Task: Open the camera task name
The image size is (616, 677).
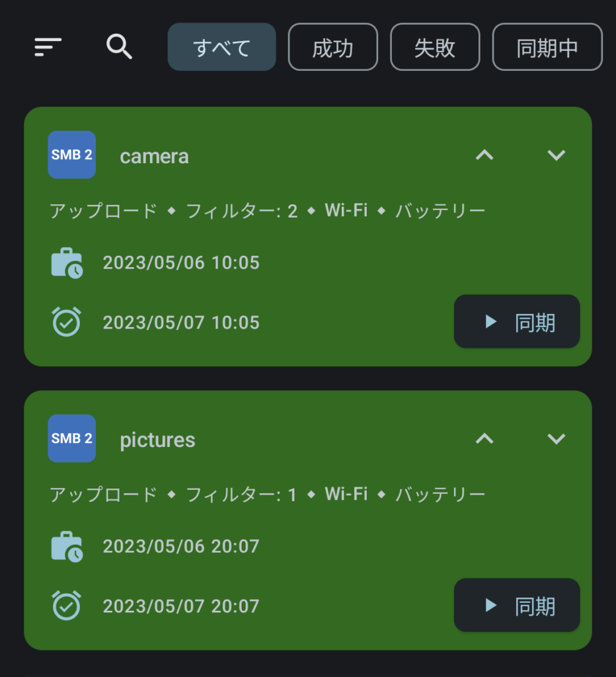Action: (154, 157)
